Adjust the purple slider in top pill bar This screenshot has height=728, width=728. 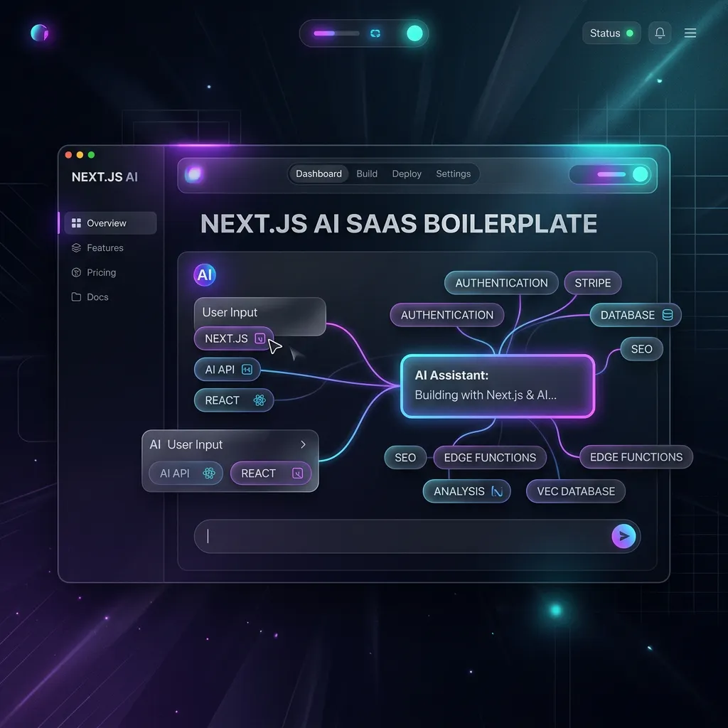pyautogui.click(x=336, y=33)
